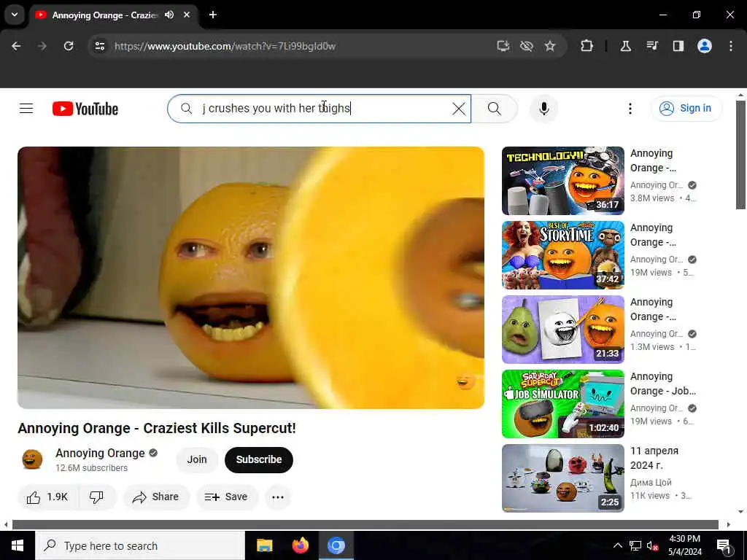The width and height of the screenshot is (747, 560).
Task: Open the Annoying Orange channel avatar
Action: 32,459
